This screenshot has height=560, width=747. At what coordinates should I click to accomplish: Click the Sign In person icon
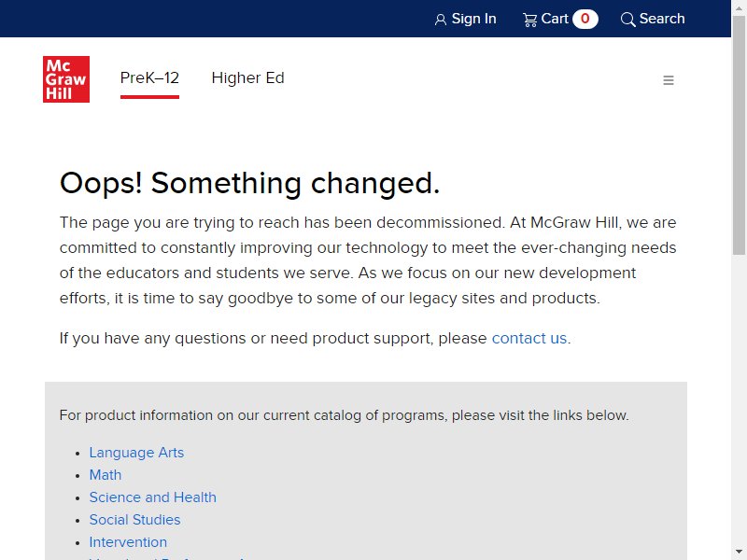click(x=441, y=20)
